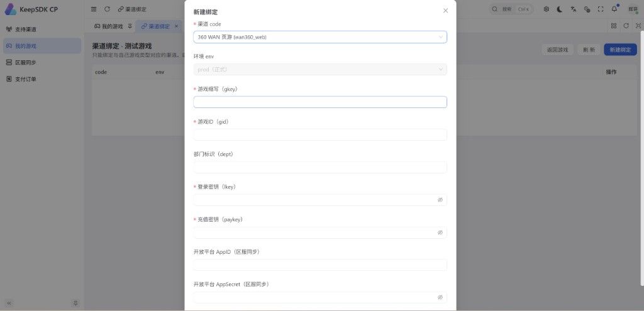Click the env column header
This screenshot has height=311, width=644.
[x=160, y=72]
